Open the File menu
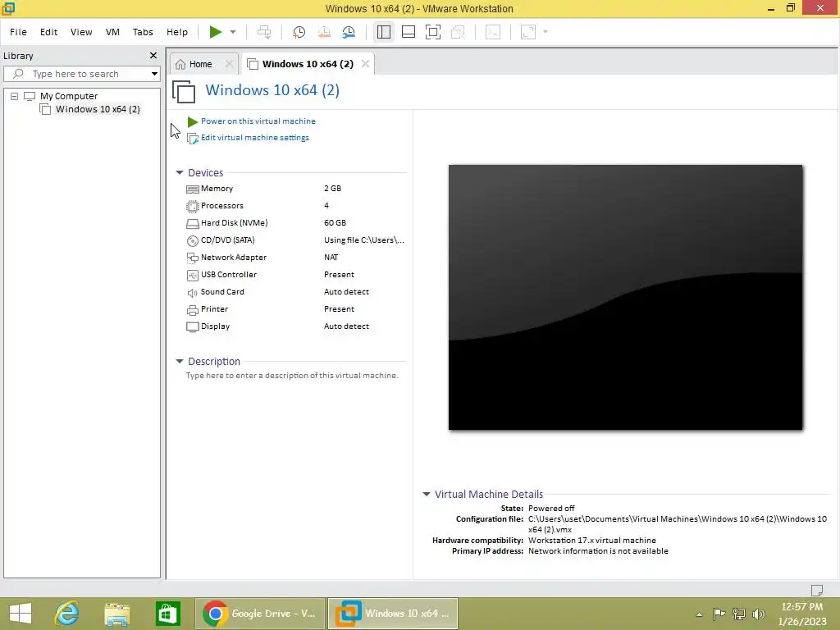The height and width of the screenshot is (630, 840). click(18, 32)
